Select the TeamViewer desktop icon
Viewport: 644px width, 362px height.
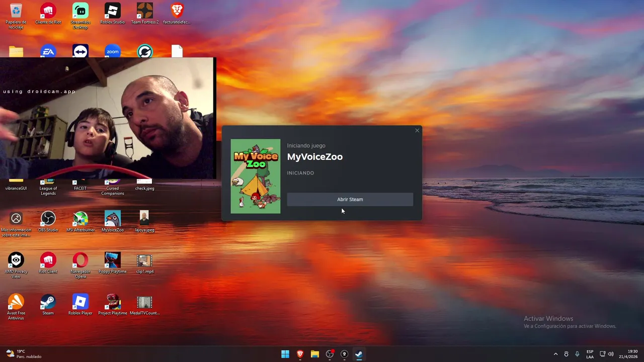pos(80,51)
